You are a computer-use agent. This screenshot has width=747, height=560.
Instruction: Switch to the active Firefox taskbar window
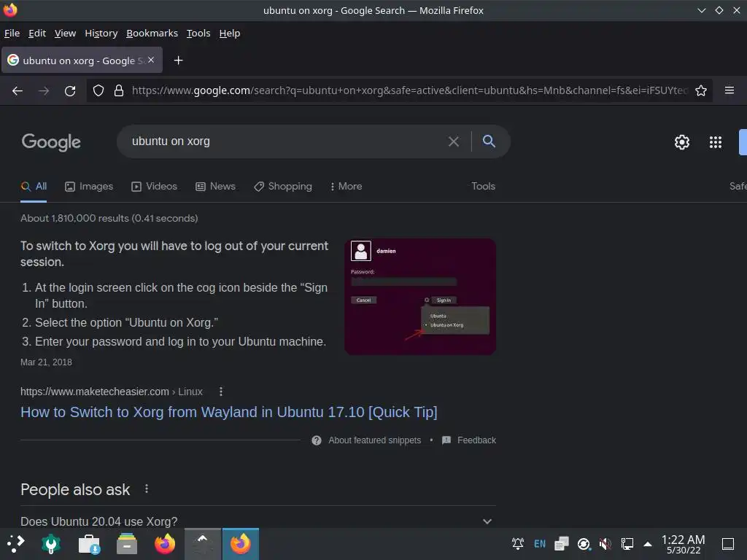tap(241, 544)
